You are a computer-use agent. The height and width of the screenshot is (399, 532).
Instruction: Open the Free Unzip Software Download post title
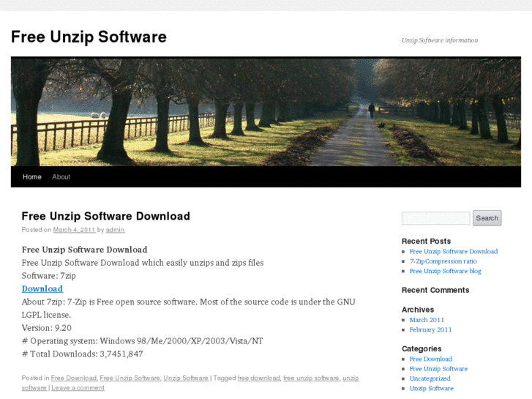pos(106,216)
